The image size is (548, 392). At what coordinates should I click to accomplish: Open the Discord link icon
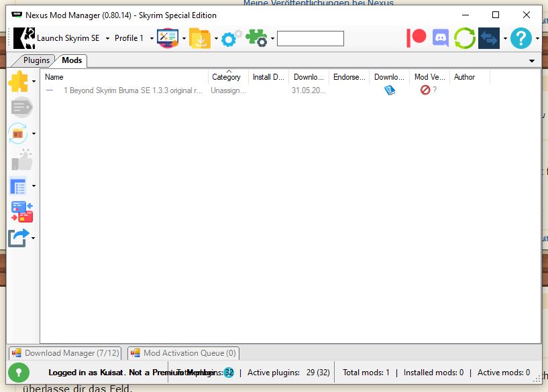point(440,38)
